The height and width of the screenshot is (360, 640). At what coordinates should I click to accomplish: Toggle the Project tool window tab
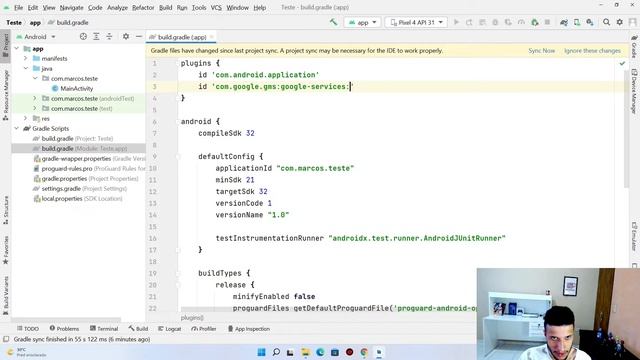(x=6, y=46)
